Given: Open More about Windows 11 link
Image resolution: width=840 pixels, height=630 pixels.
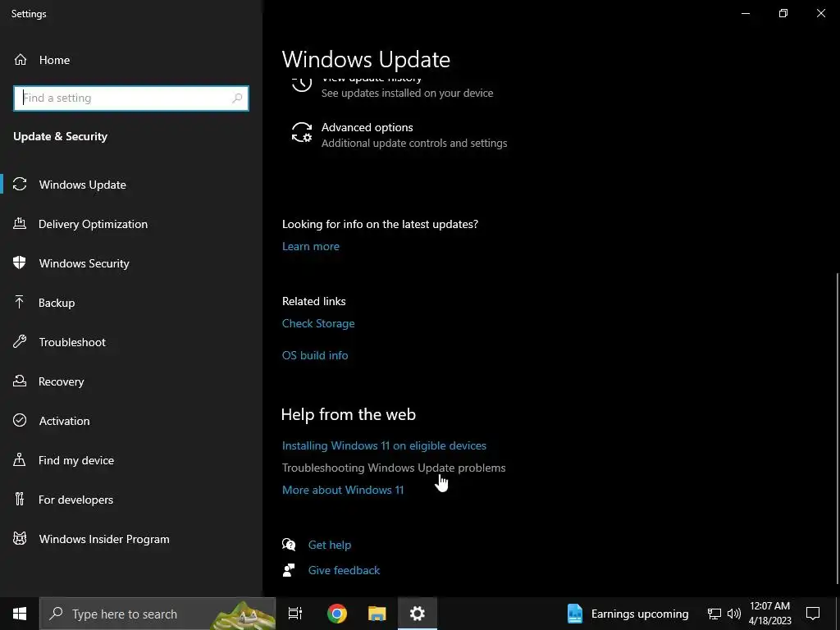Looking at the screenshot, I should [x=343, y=490].
